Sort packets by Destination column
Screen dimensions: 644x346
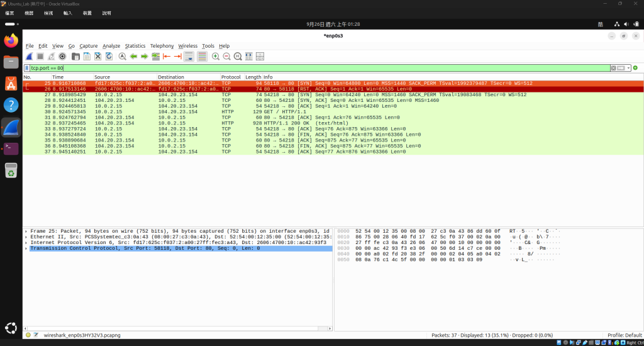pos(189,77)
